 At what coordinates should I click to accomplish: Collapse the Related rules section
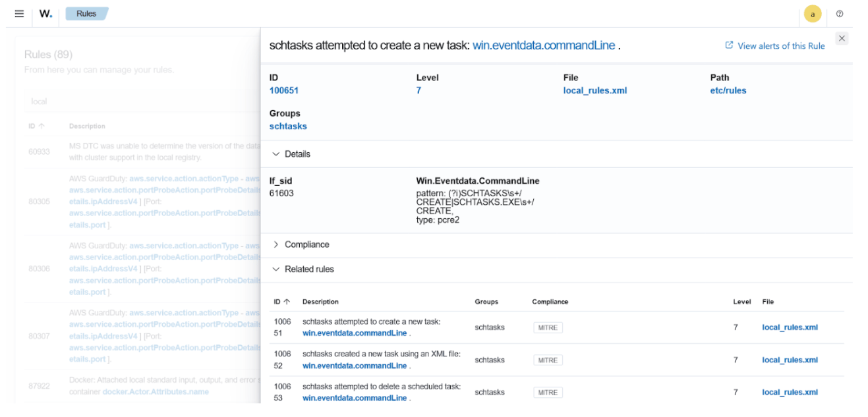(x=276, y=269)
